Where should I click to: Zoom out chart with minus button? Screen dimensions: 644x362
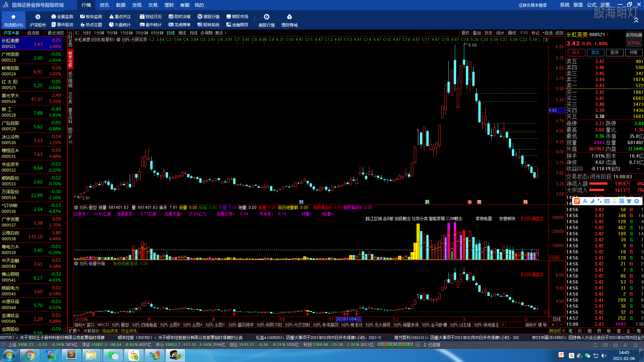coord(561,325)
